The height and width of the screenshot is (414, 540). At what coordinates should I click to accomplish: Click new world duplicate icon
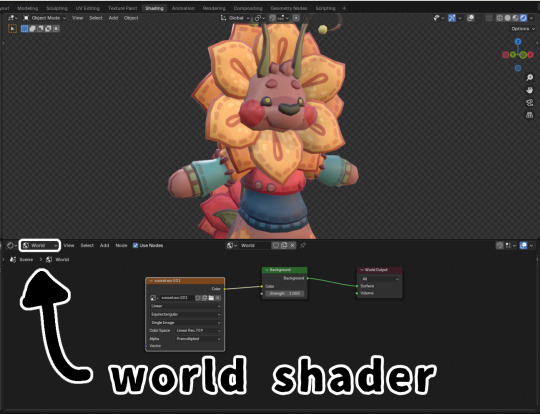[x=284, y=246]
